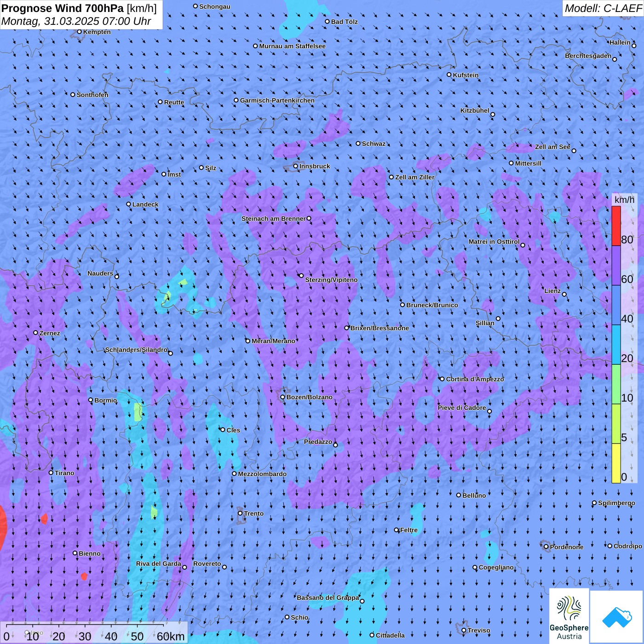Screen dimensions: 644x644
Task: Click the Mittersill town label
Action: pos(528,163)
